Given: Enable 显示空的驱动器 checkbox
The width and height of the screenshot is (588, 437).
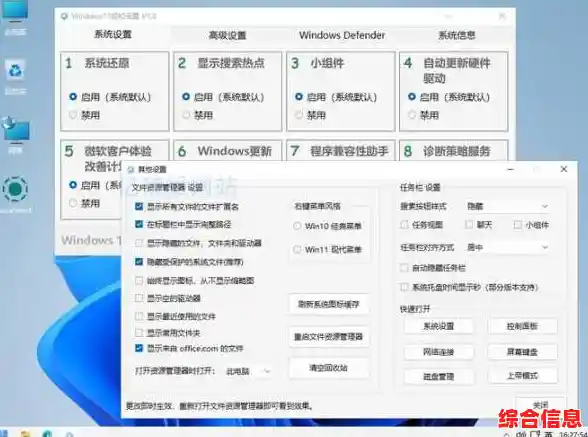Looking at the screenshot, I should coord(139,298).
